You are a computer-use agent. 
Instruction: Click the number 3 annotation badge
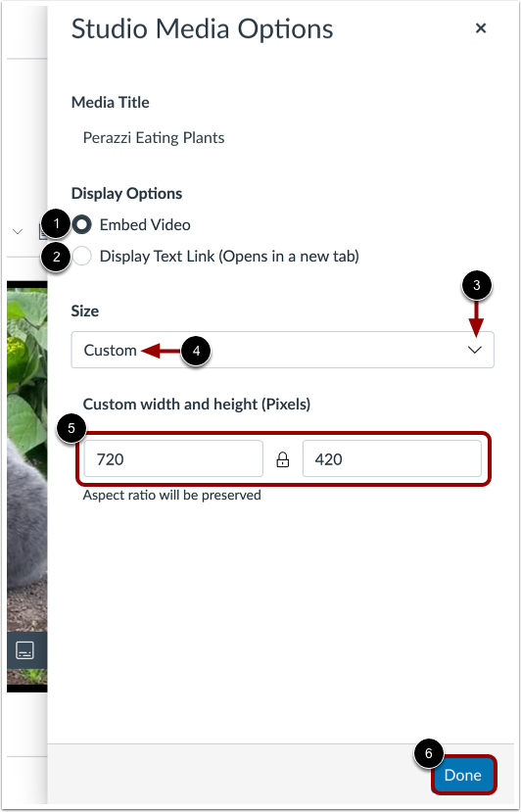pos(477,285)
